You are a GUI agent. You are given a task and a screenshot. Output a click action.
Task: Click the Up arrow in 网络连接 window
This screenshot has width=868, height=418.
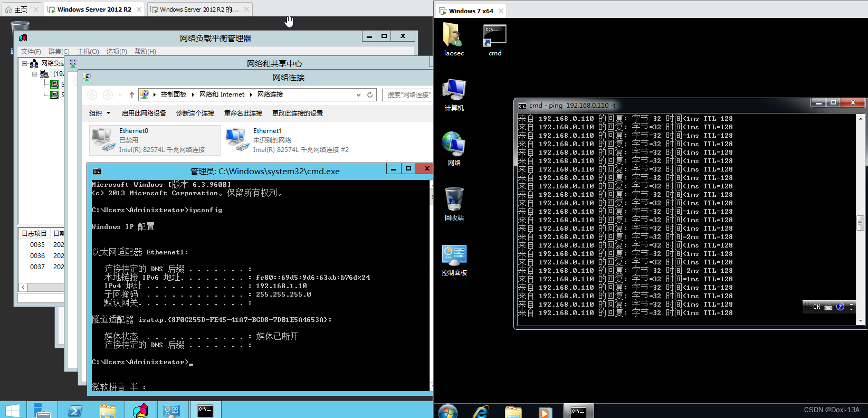pyautogui.click(x=131, y=95)
